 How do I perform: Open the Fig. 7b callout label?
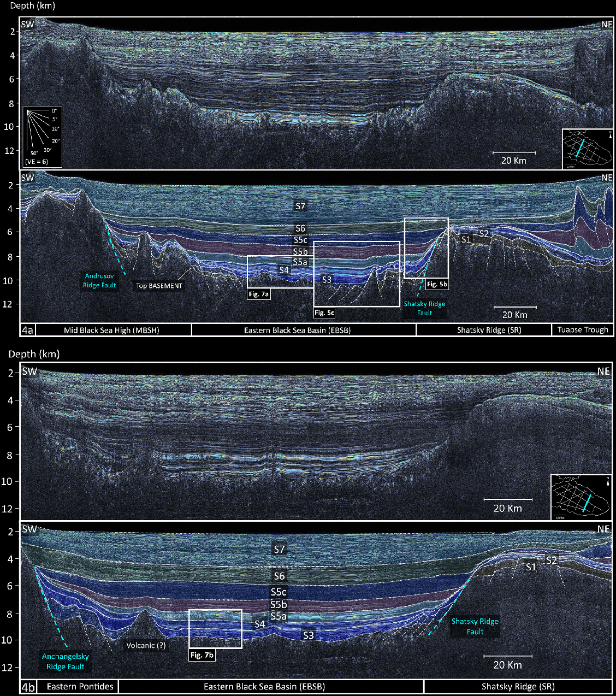(202, 655)
